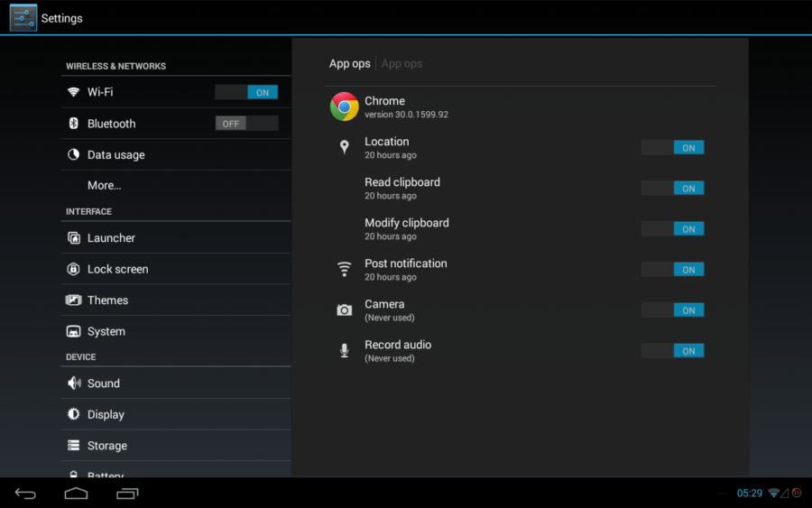Disable Location permission for Chrome
Viewport: 812px width, 508px height.
[x=673, y=148]
